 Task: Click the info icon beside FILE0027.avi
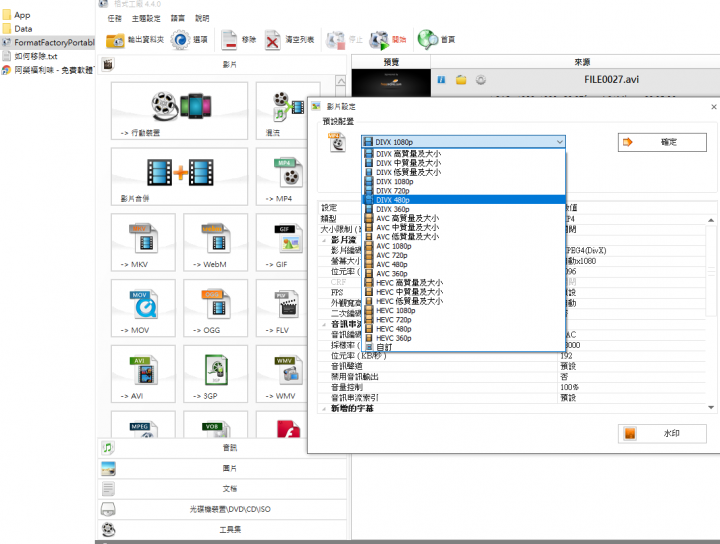coord(441,80)
